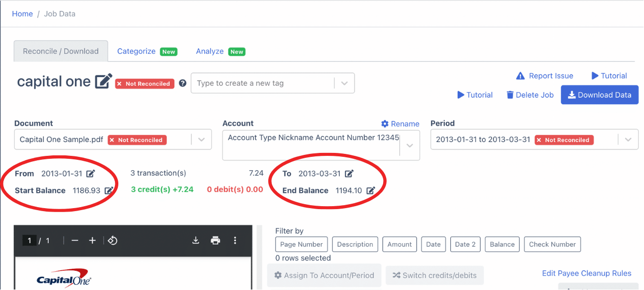This screenshot has width=644, height=290.
Task: Filter by Page Number
Action: (x=301, y=245)
